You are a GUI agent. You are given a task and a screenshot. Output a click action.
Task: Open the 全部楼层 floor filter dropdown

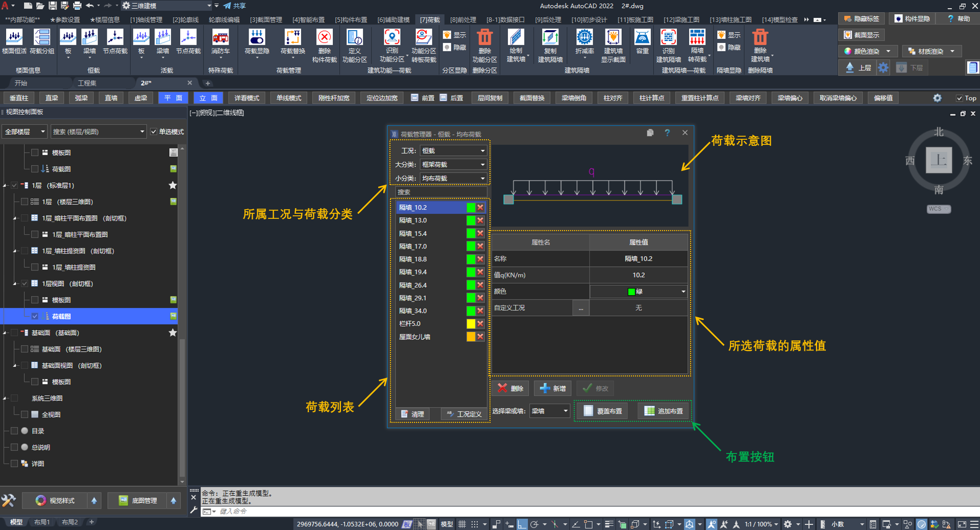(24, 132)
